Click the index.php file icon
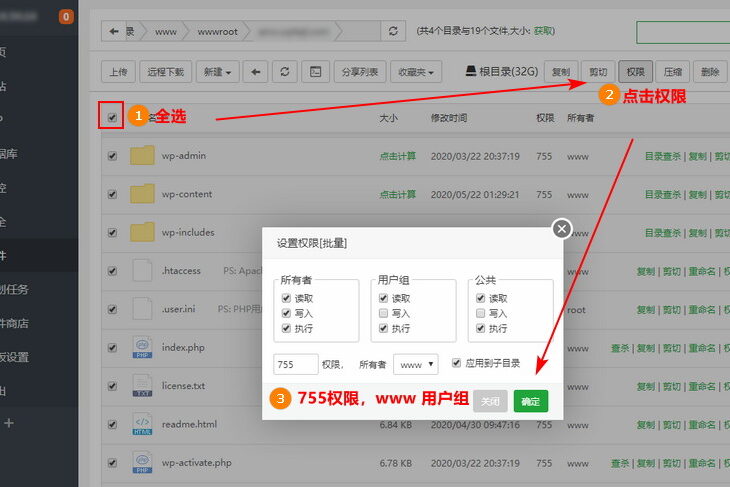The image size is (730, 487). 141,347
